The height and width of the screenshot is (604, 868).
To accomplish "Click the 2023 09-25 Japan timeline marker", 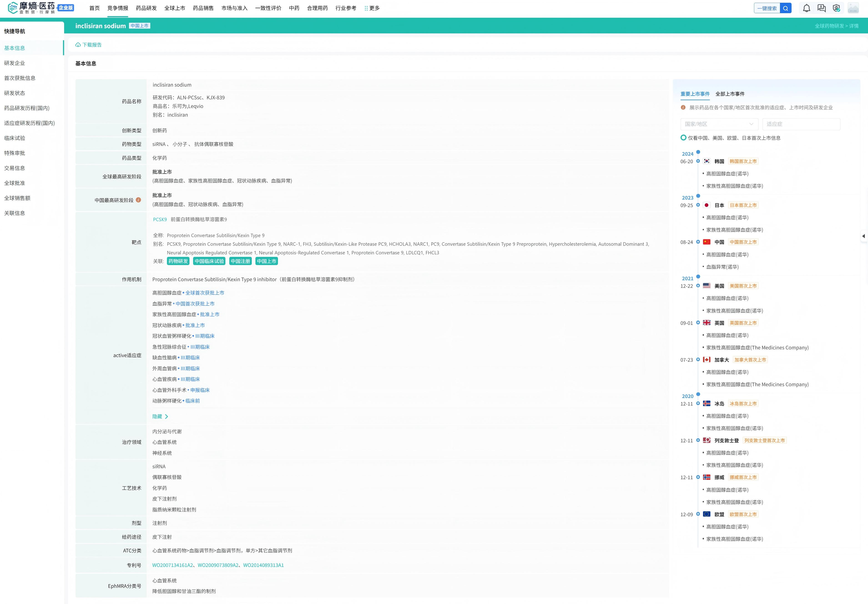I will (698, 205).
